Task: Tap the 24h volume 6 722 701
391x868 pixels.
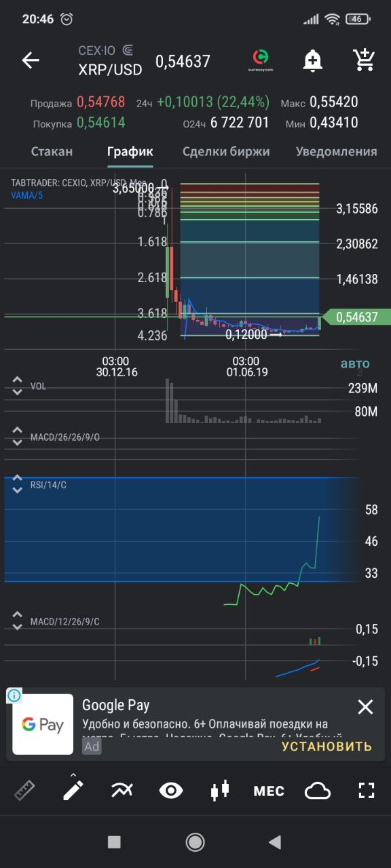Action: coord(240,123)
